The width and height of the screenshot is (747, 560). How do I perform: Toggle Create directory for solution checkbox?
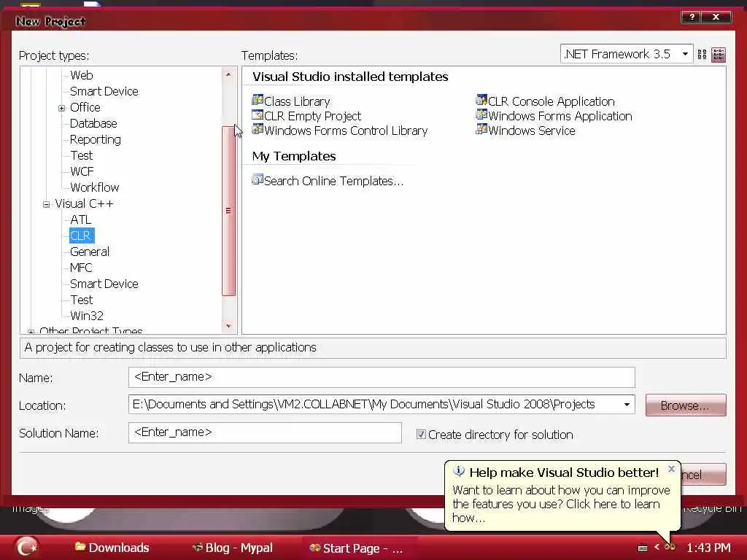(x=421, y=434)
